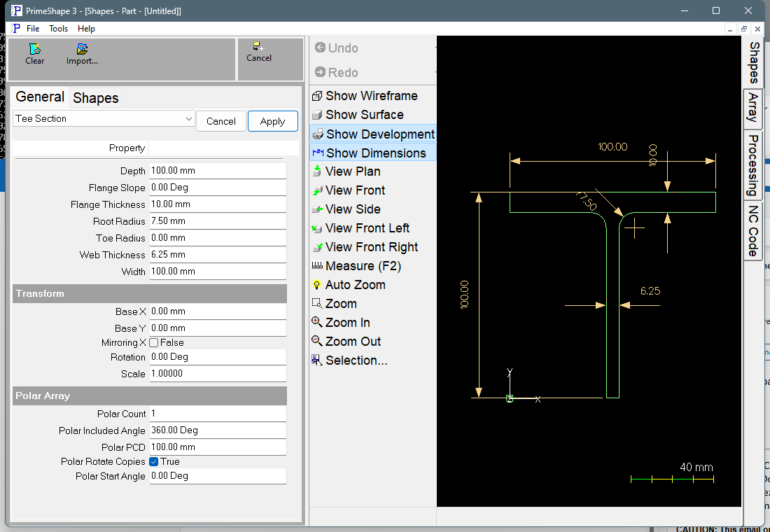Screen dimensions: 770x532
Task: Edit the Web Thickness field
Action: 218,255
